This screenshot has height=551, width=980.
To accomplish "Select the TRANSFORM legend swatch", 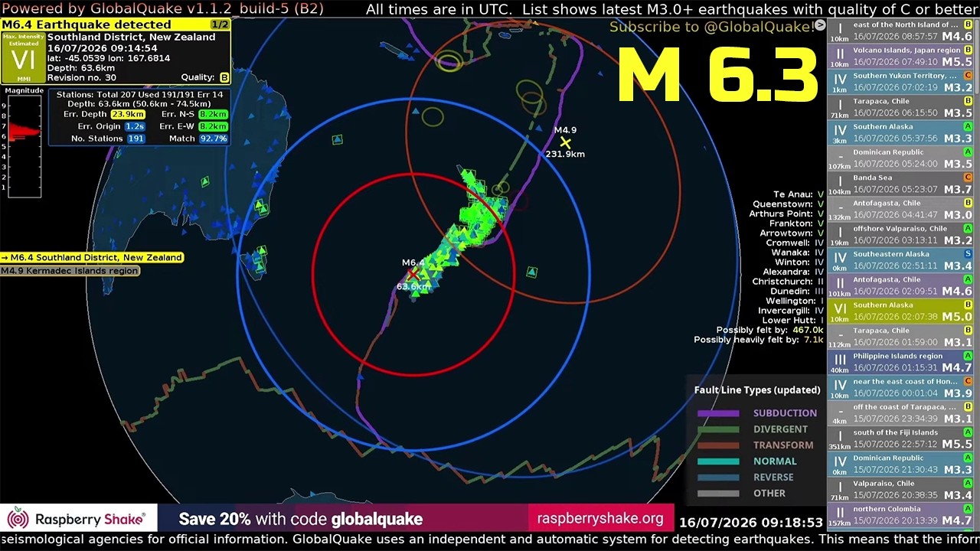I will pyautogui.click(x=718, y=445).
